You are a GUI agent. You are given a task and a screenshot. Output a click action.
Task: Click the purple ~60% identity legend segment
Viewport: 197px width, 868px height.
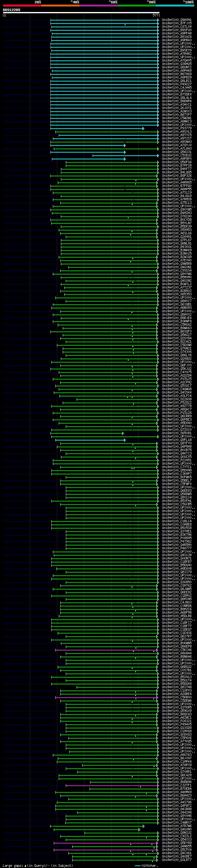[x=99, y=6]
